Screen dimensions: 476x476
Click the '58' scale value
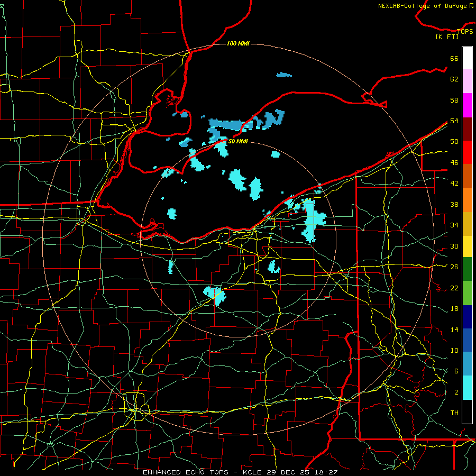pyautogui.click(x=454, y=100)
